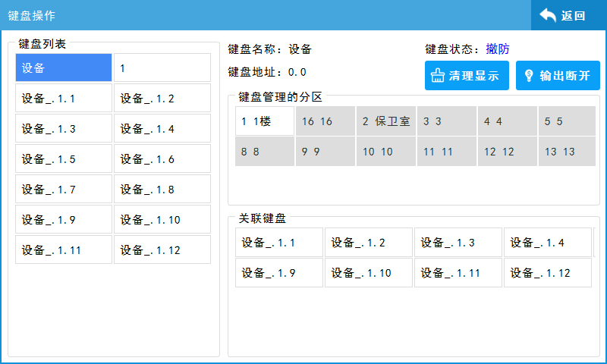Viewport: 607px width, 364px height.
Task: Click cell 1 in the keyboard list
Action: 162,68
